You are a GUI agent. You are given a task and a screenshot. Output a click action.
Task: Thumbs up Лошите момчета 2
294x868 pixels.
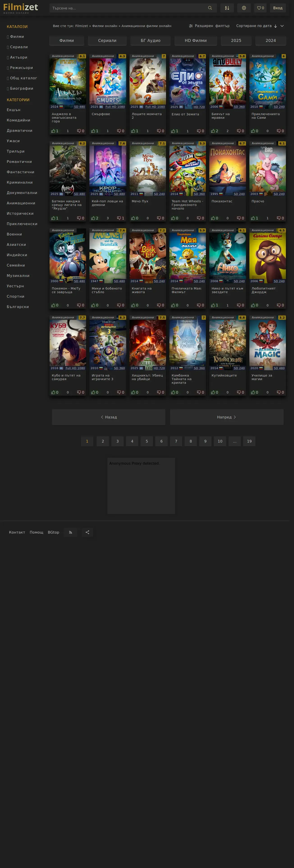click(135, 131)
